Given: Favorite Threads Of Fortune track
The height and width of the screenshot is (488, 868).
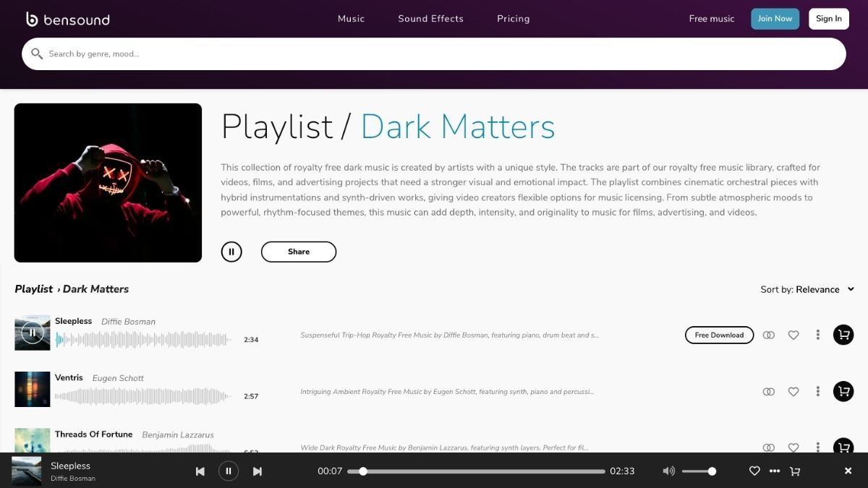Looking at the screenshot, I should click(793, 448).
